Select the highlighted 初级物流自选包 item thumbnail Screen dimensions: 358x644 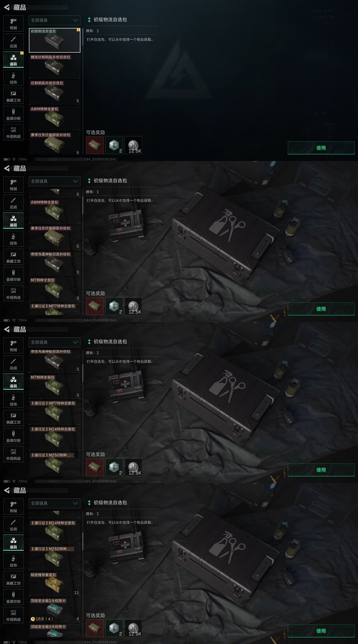55,40
